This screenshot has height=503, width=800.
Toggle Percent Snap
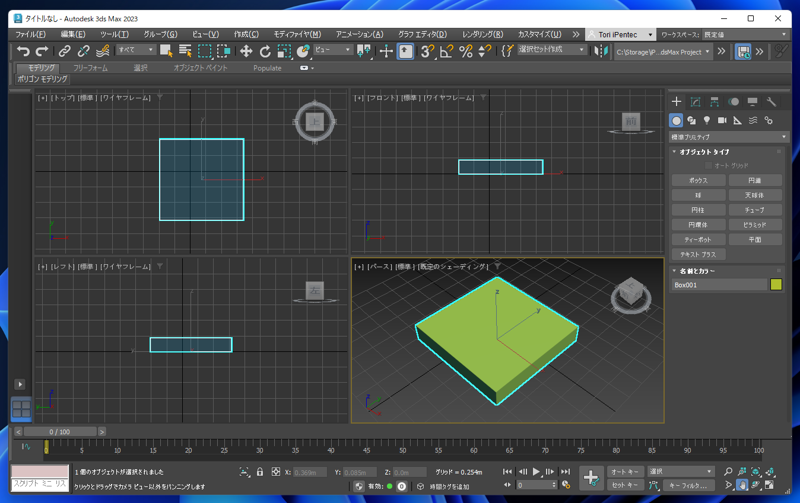tap(465, 51)
